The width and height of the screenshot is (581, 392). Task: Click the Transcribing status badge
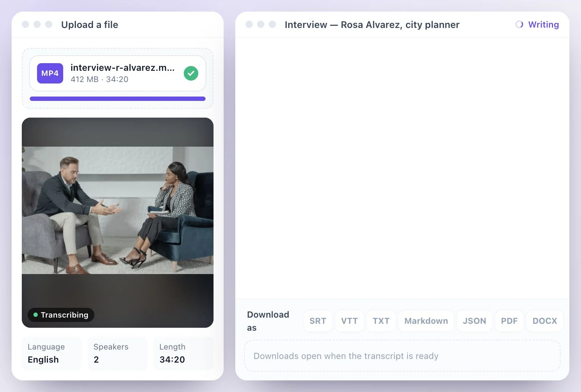pos(61,315)
